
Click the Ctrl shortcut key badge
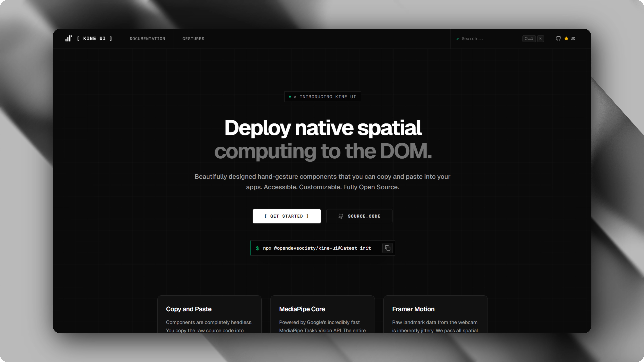click(x=529, y=38)
